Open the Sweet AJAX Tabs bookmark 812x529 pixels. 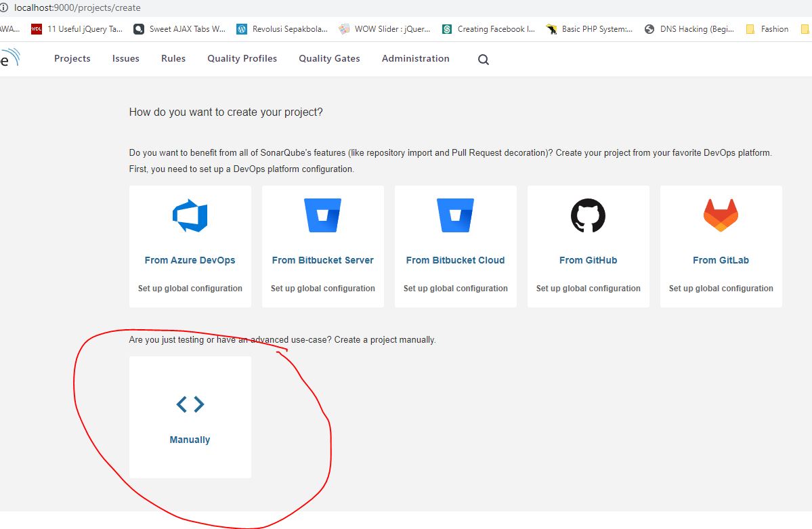coord(179,29)
